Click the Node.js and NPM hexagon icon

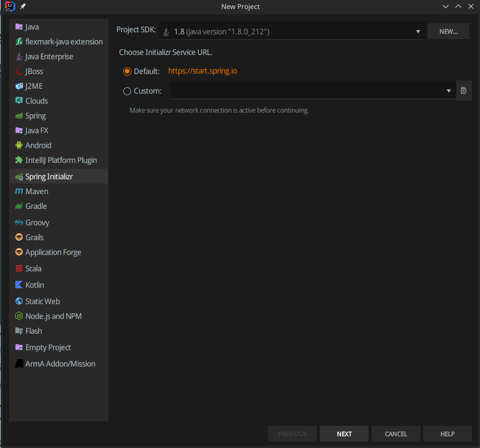19,316
